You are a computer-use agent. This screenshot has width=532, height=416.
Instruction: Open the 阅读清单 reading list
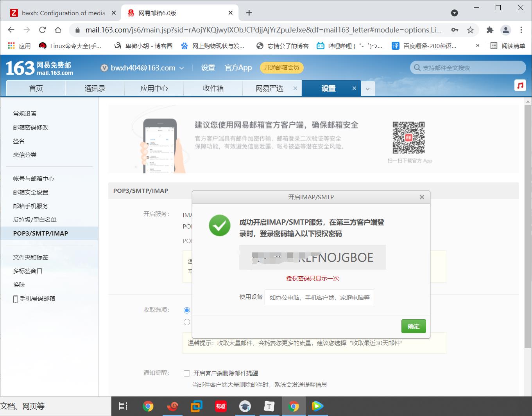coord(508,46)
